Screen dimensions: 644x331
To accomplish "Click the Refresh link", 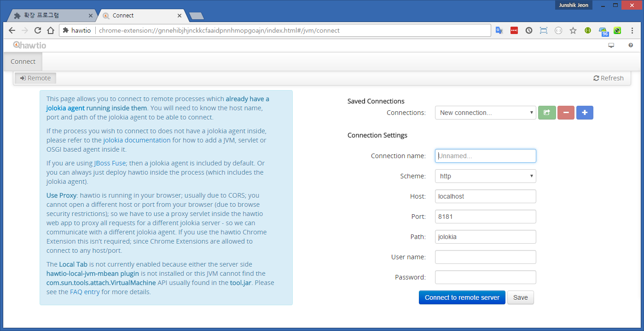I will click(608, 78).
